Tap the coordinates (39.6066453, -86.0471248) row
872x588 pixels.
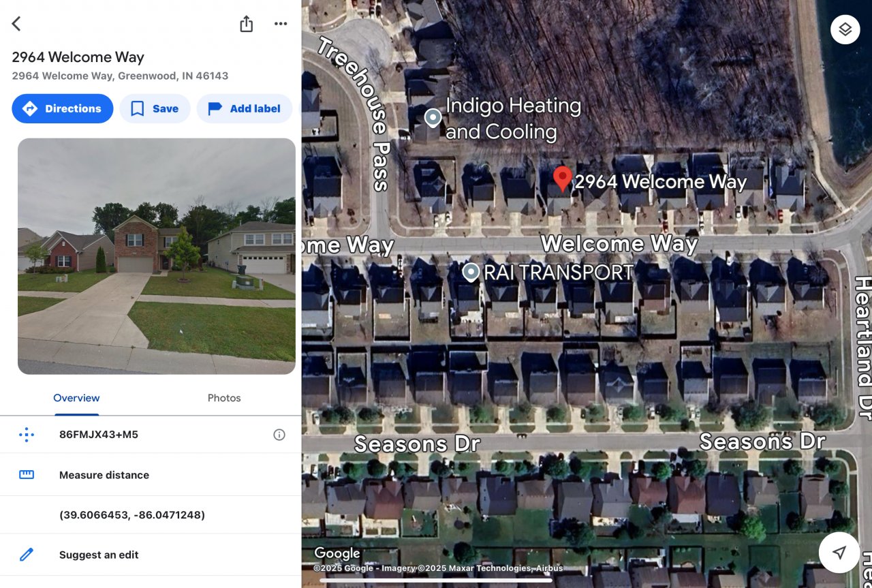[151, 515]
